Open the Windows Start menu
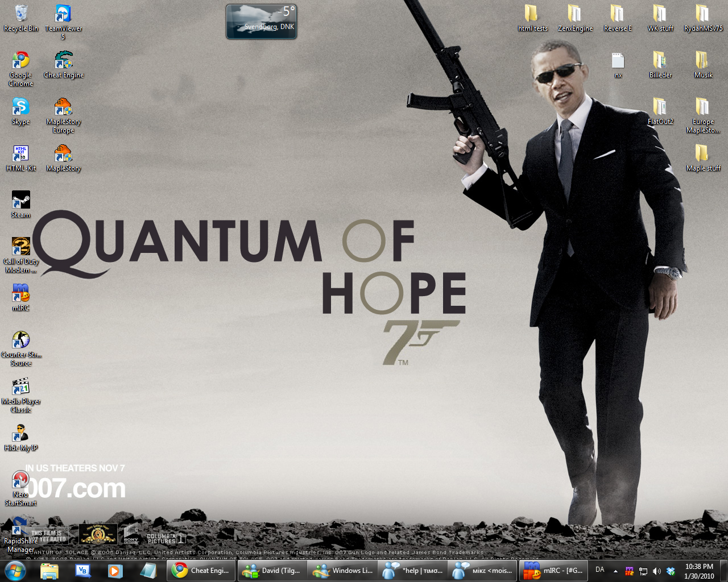The height and width of the screenshot is (582, 728). 15,570
